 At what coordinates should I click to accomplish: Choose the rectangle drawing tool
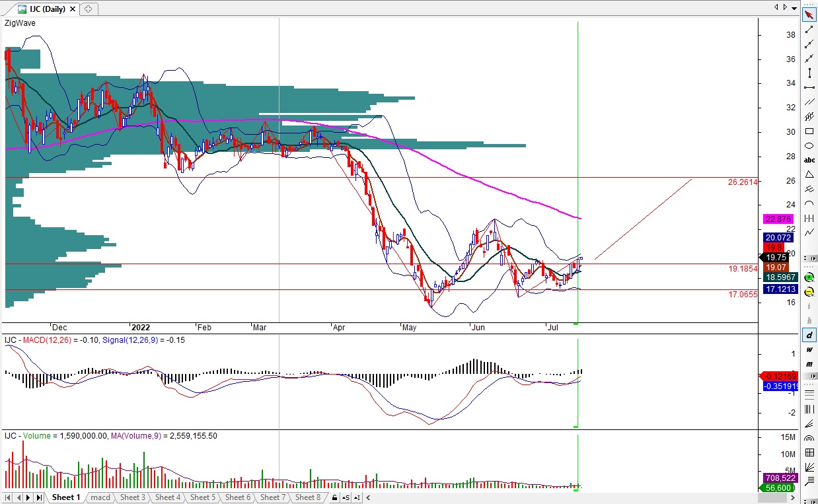809,131
